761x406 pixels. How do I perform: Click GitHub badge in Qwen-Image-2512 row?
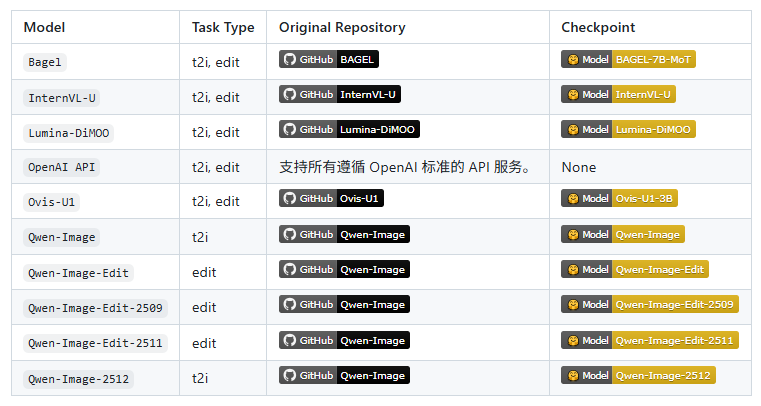tap(344, 375)
